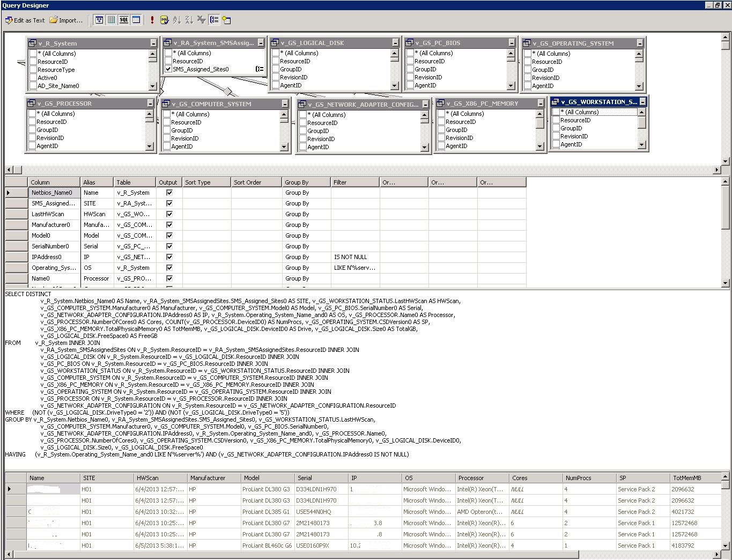This screenshot has height=560, width=732.
Task: Click the Filter column header
Action: [x=355, y=182]
